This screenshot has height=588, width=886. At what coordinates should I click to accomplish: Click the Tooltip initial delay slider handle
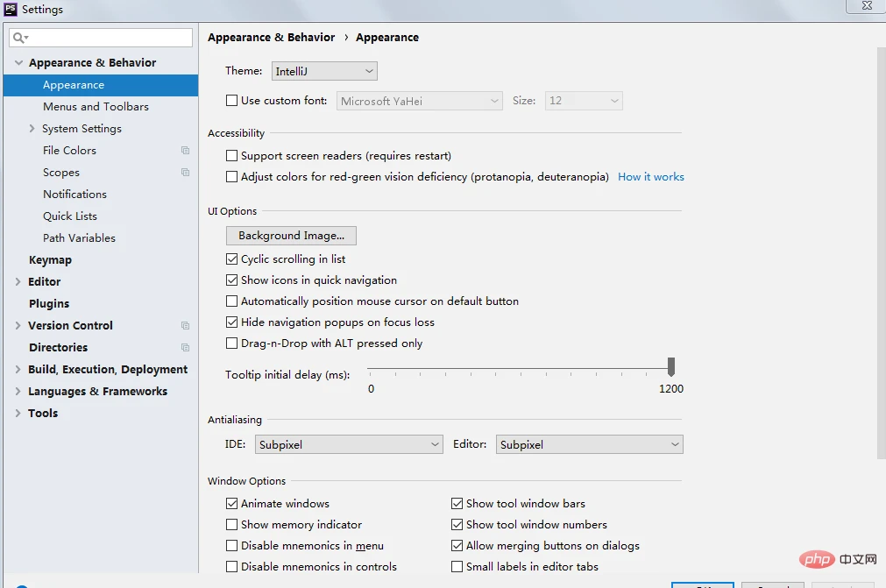click(671, 365)
